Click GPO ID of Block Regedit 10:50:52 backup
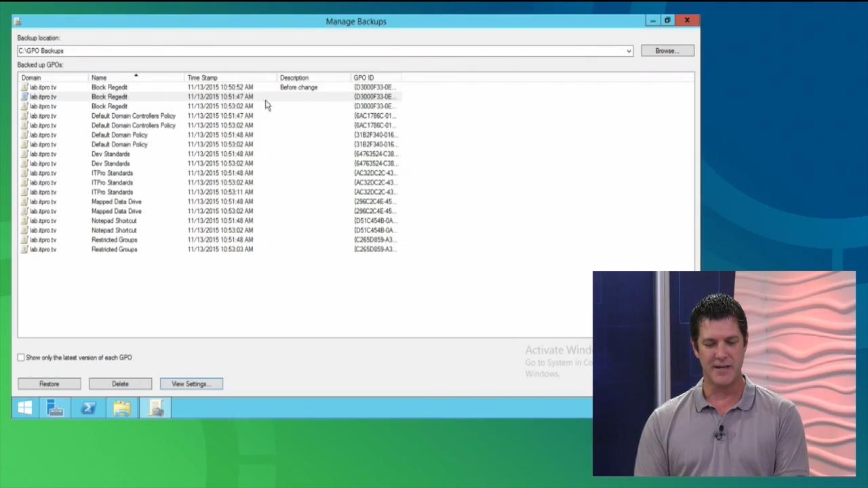 [x=375, y=87]
